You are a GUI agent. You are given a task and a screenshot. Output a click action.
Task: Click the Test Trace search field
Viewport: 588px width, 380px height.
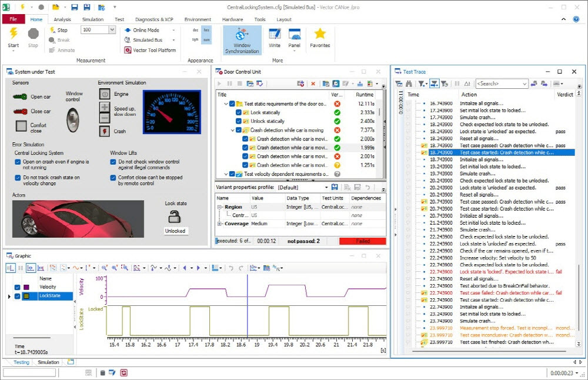pyautogui.click(x=499, y=84)
